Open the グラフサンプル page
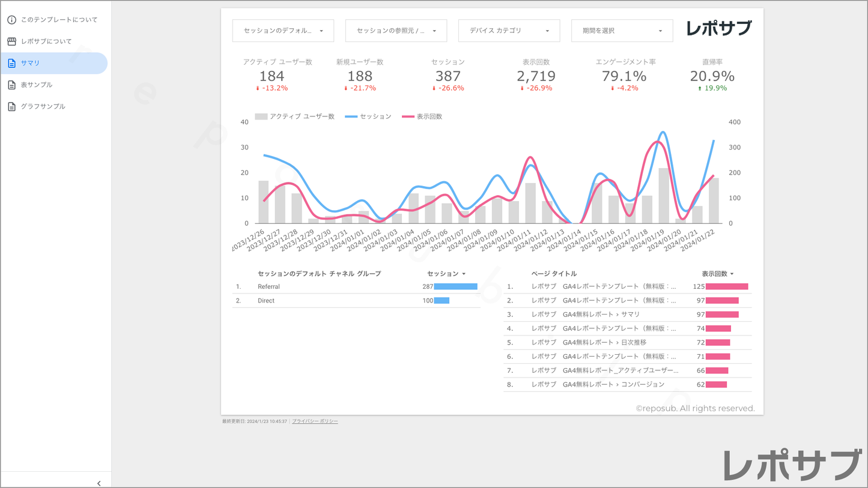This screenshot has width=868, height=488. pyautogui.click(x=43, y=106)
